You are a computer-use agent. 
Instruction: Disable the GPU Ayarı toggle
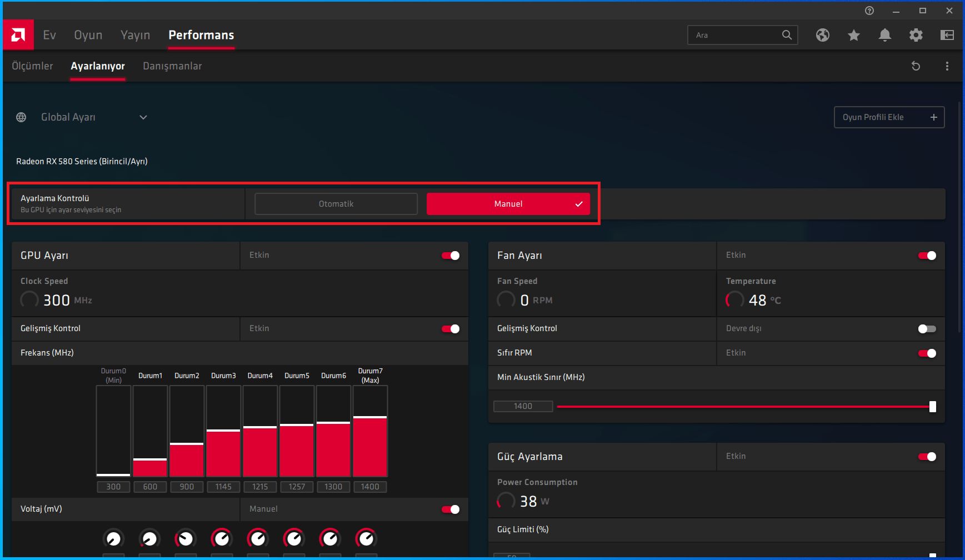click(x=450, y=256)
